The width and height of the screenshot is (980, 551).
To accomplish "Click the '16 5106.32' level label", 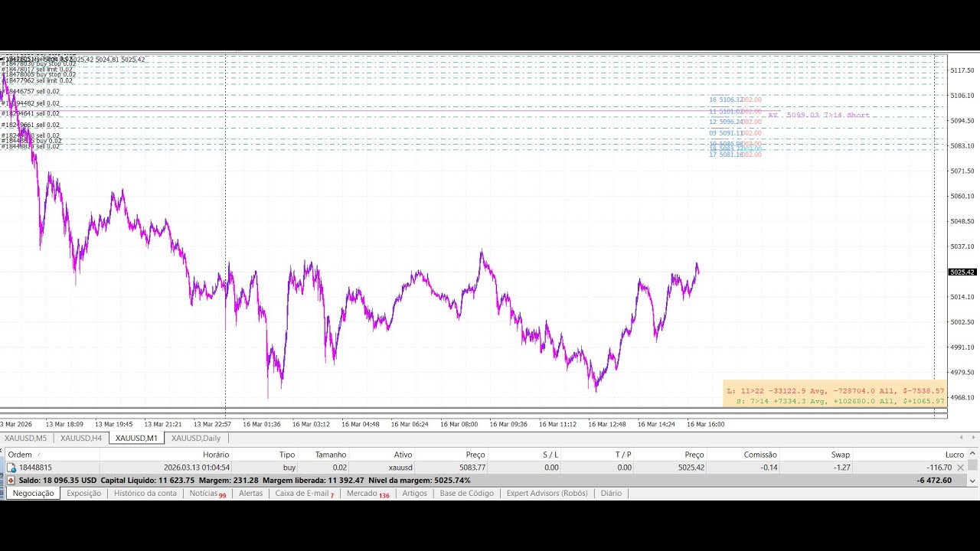I will point(726,99).
